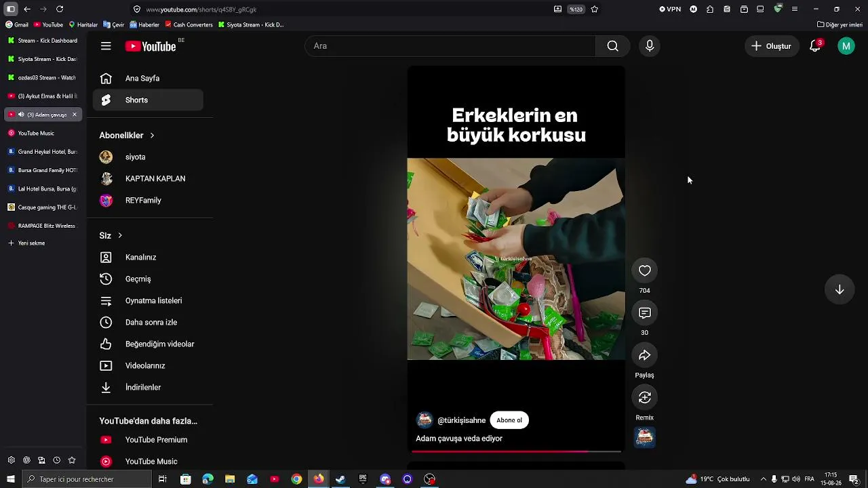
Task: Go to the YouTube home logo
Action: coord(151,46)
